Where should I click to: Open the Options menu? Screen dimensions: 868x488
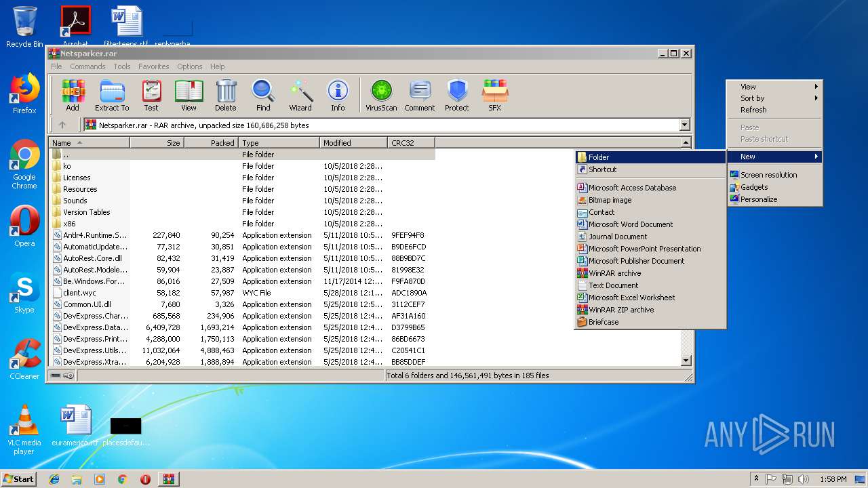190,66
